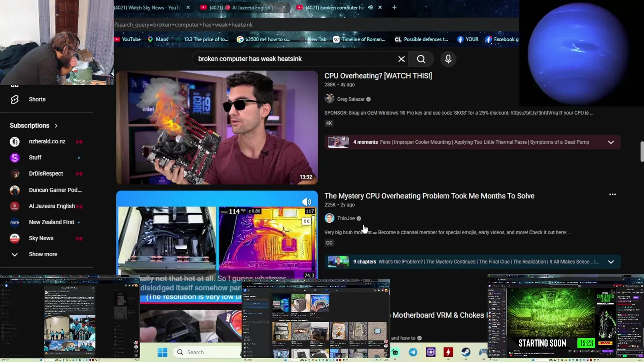Open Mystery CPU Overheating Problem video title

coord(429,196)
